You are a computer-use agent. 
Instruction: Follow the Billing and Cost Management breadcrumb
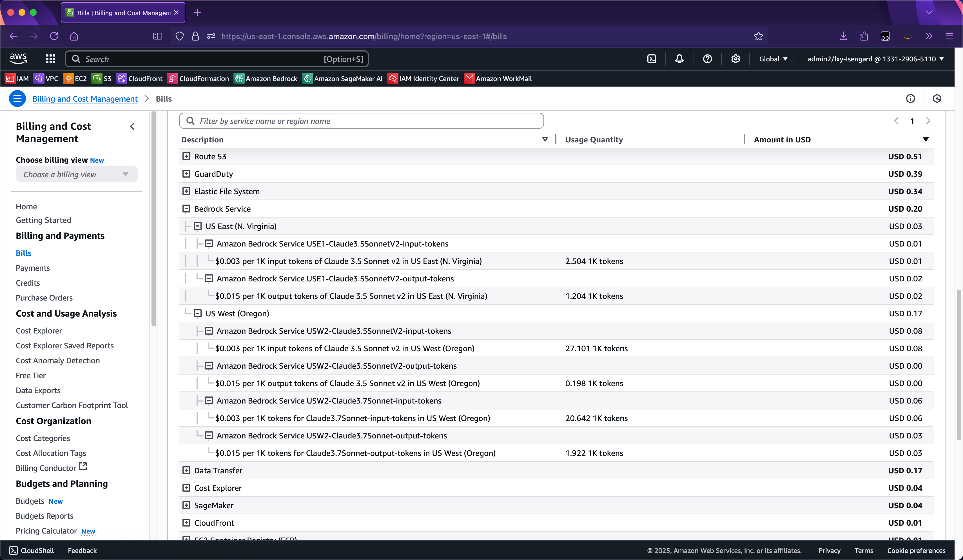click(85, 98)
